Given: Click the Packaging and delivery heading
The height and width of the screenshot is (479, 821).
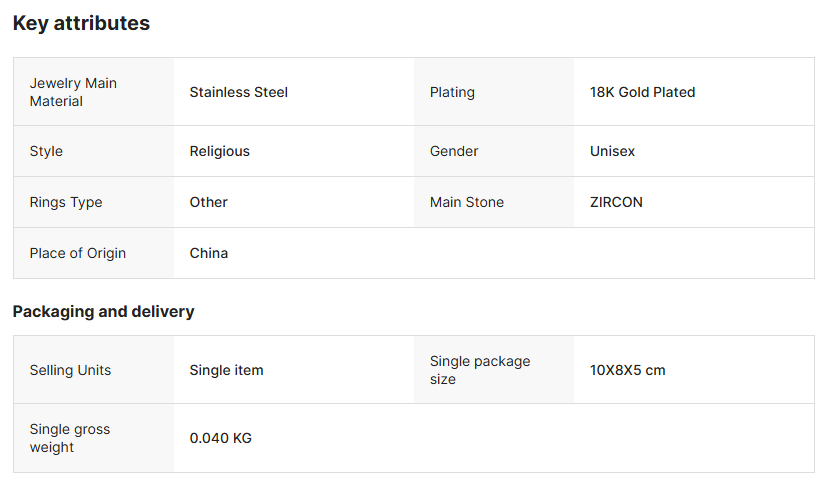Looking at the screenshot, I should click(x=103, y=311).
